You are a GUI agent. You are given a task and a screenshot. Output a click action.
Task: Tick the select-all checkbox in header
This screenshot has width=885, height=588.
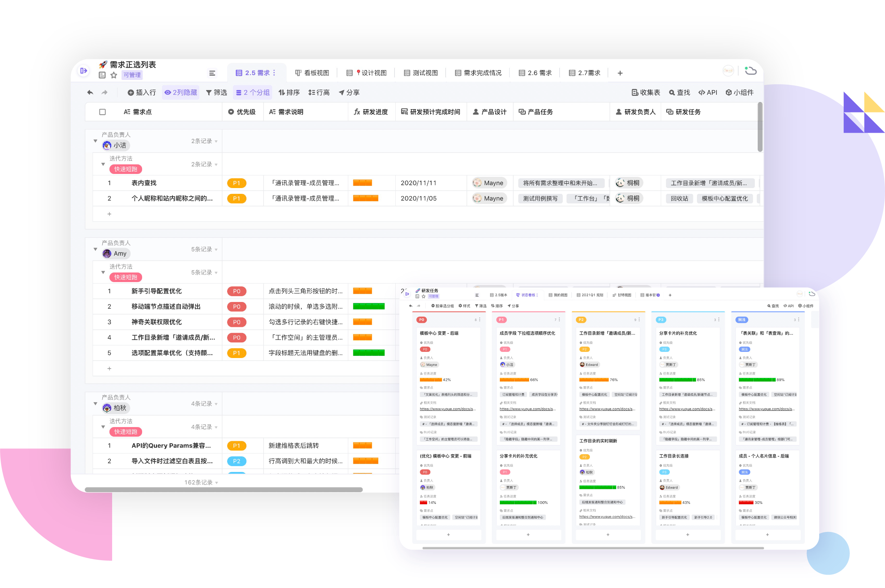(x=102, y=112)
